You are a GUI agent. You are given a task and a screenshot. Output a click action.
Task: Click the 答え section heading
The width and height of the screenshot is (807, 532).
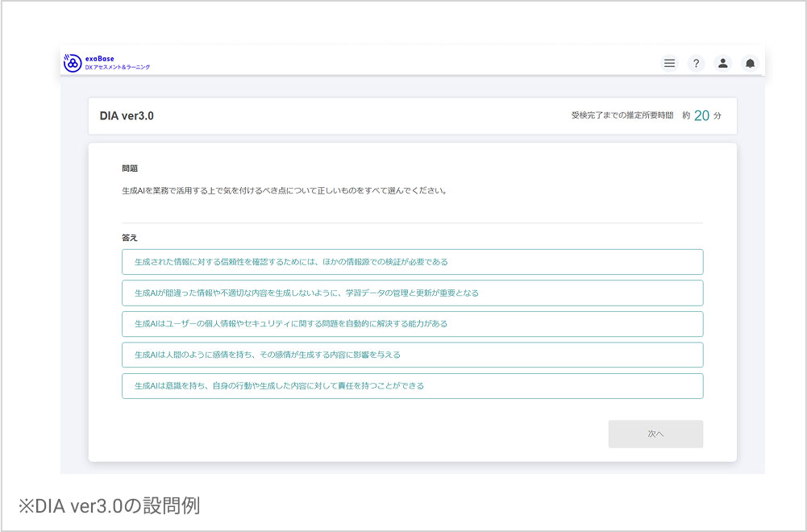tap(130, 238)
